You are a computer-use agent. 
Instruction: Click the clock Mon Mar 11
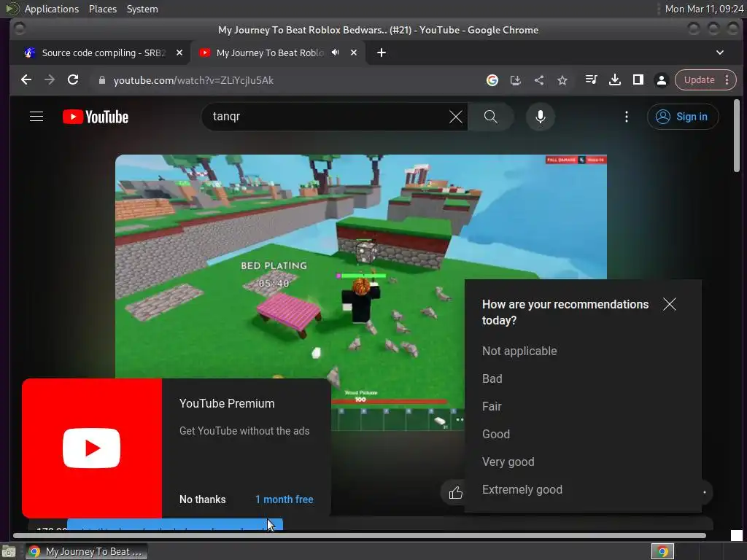(704, 9)
